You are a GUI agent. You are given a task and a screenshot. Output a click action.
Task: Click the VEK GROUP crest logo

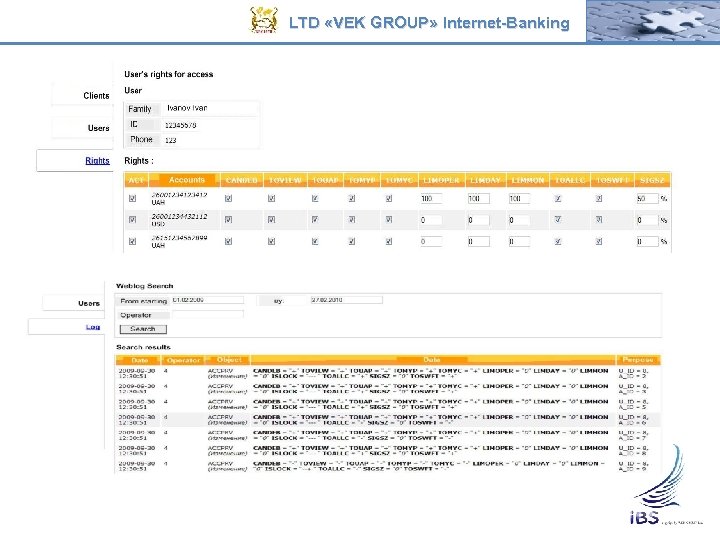(264, 20)
